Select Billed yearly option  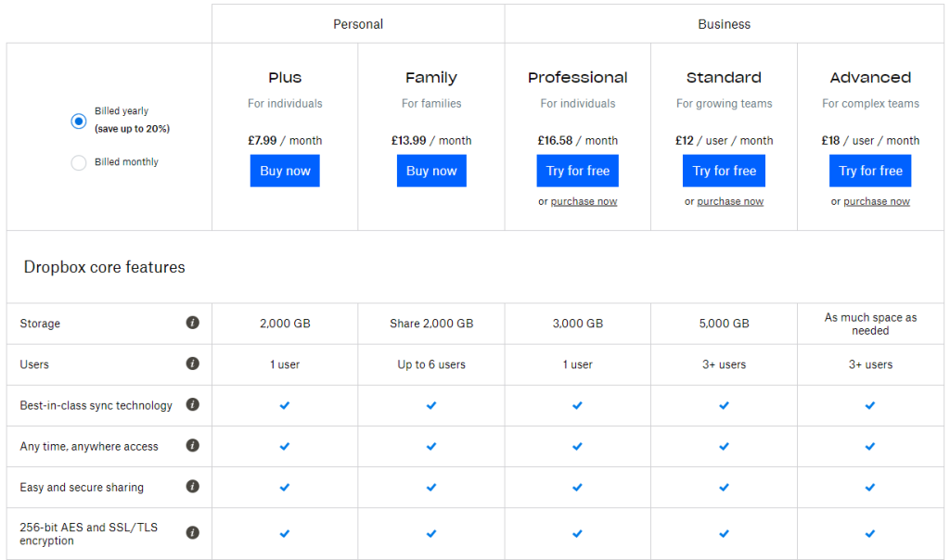tap(79, 121)
